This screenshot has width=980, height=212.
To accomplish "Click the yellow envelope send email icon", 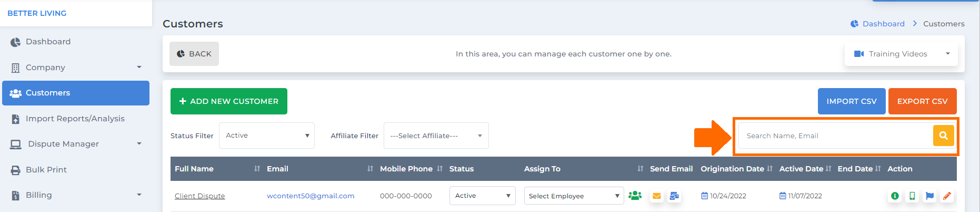I will 656,196.
